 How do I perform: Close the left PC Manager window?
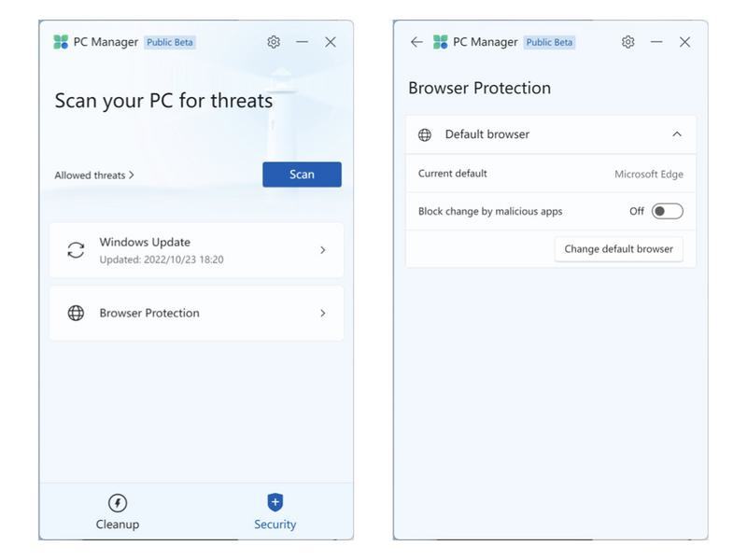click(x=331, y=42)
